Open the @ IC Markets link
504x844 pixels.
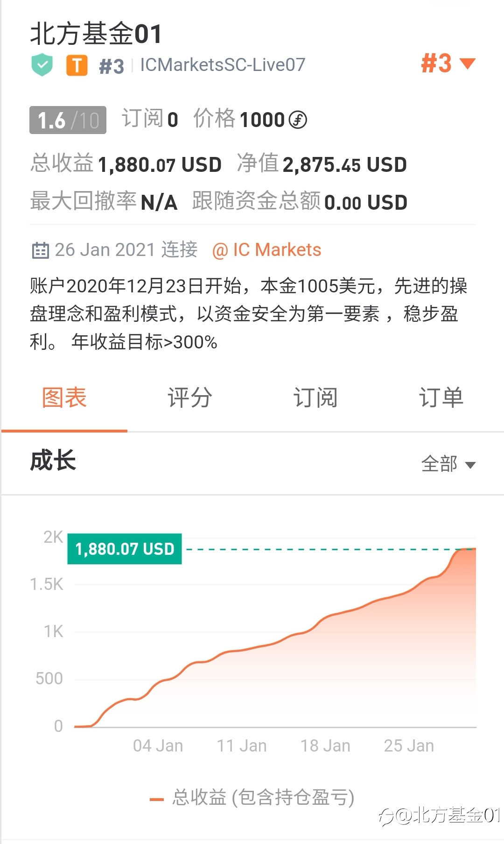(x=266, y=250)
